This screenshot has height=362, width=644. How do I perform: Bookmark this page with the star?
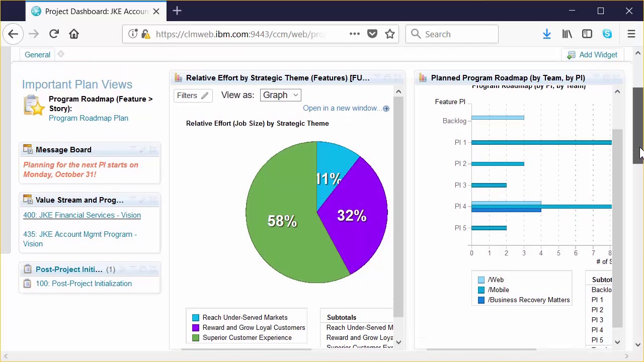(390, 34)
